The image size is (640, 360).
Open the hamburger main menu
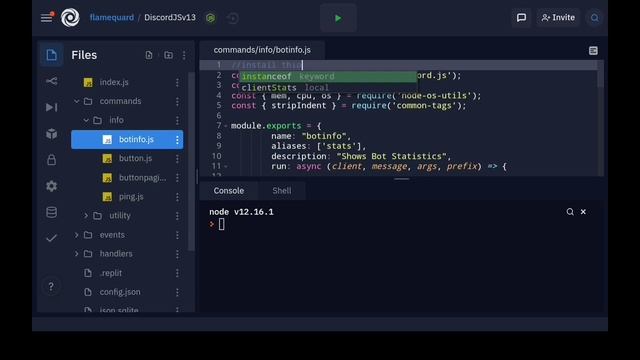(47, 18)
